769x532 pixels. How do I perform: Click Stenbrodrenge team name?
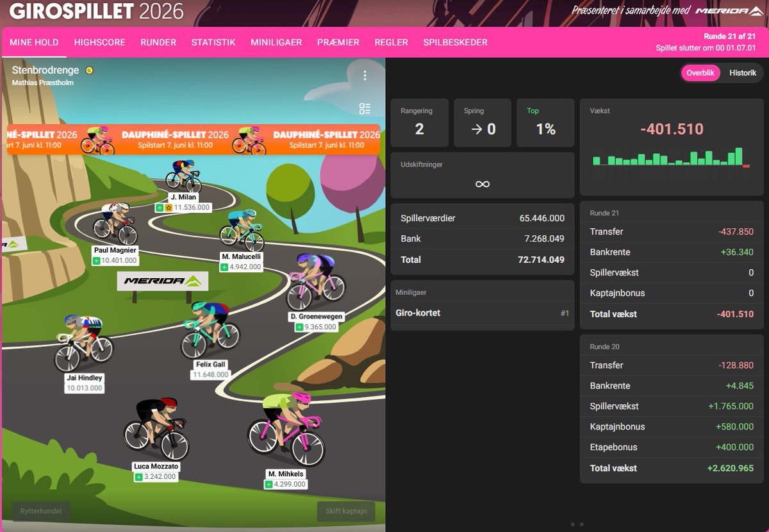[x=45, y=70]
